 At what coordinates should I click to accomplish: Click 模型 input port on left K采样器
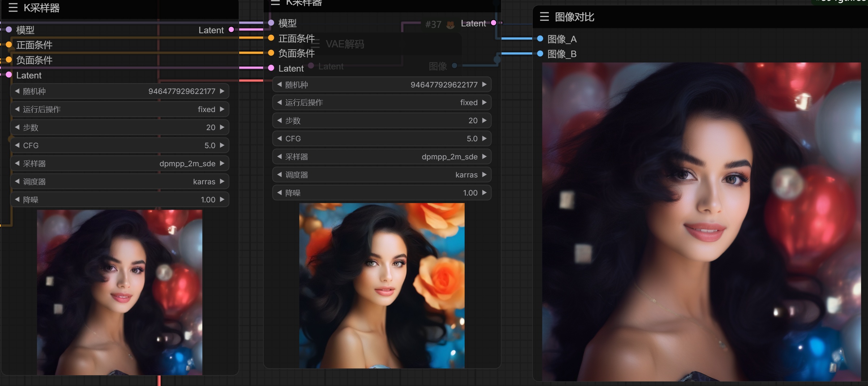point(9,30)
